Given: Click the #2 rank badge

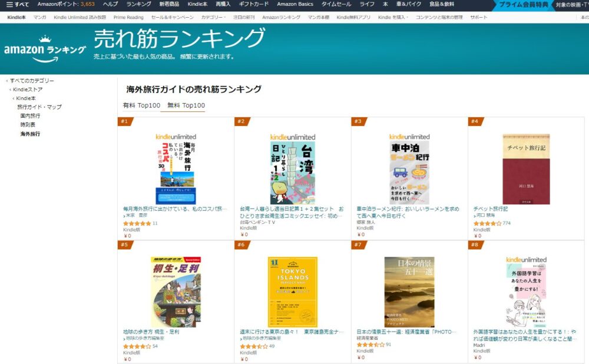Looking at the screenshot, I should pyautogui.click(x=241, y=121).
